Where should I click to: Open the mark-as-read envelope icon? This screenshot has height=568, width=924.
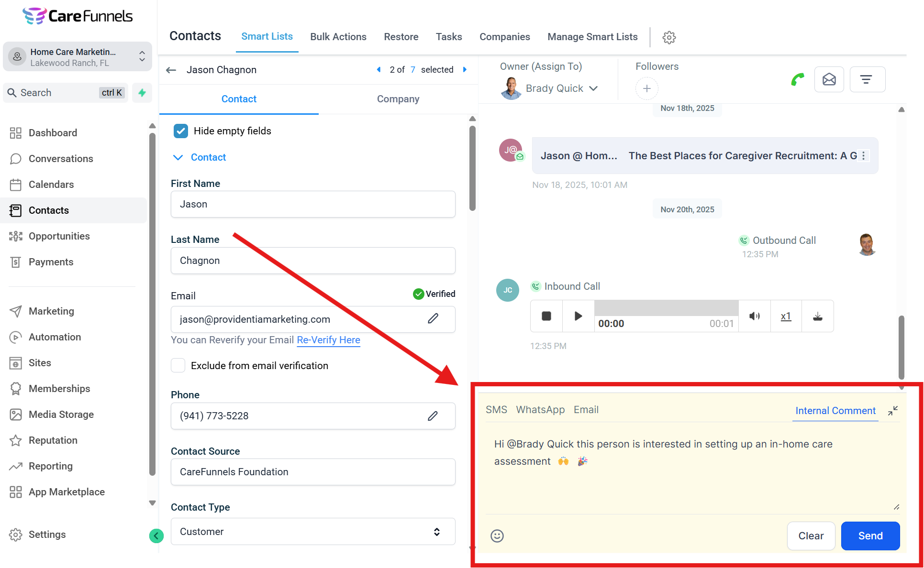[829, 79]
